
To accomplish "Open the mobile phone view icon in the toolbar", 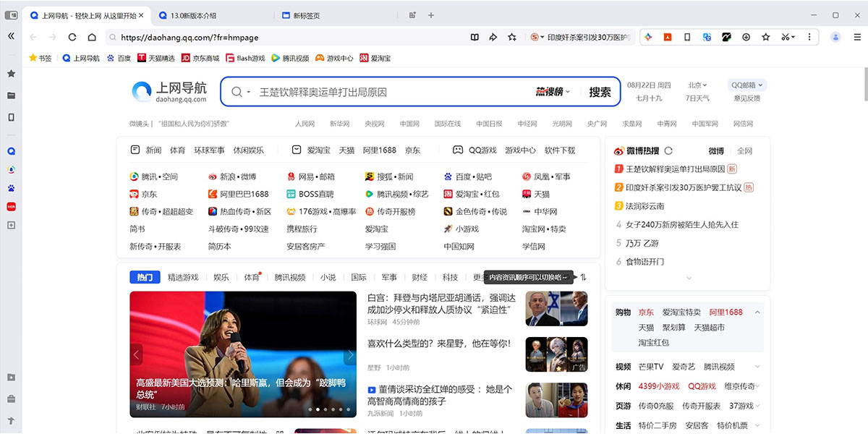I will (686, 37).
